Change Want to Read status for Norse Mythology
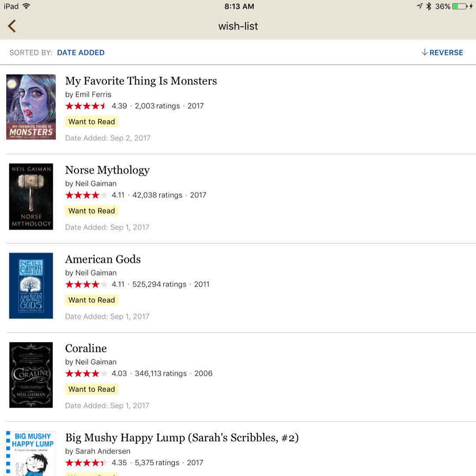The width and height of the screenshot is (476, 476). pos(92,211)
